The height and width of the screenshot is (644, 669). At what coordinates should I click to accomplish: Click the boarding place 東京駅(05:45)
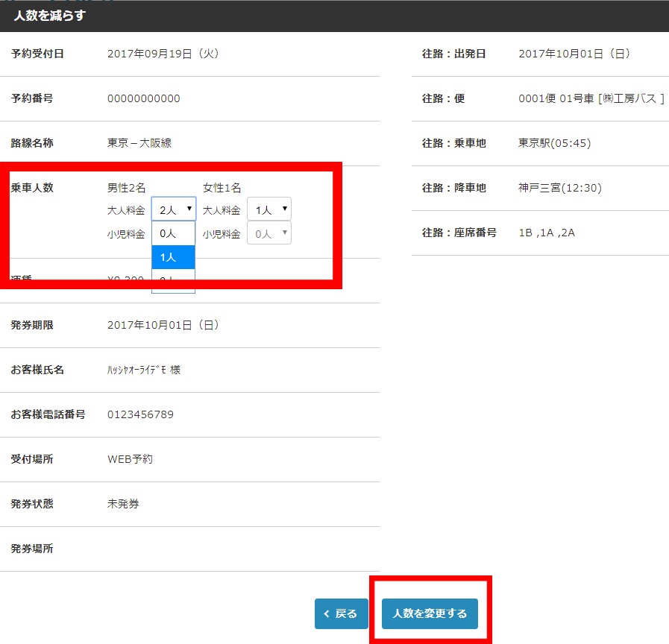pos(554,143)
